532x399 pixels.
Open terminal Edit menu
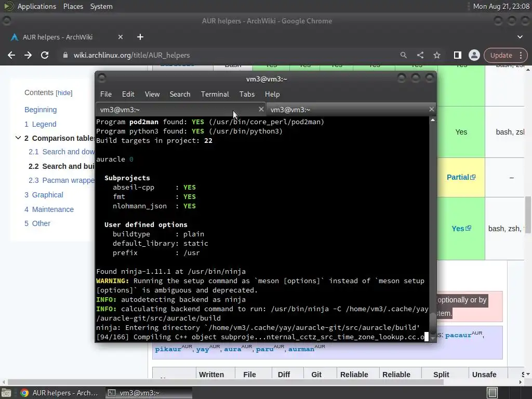128,94
